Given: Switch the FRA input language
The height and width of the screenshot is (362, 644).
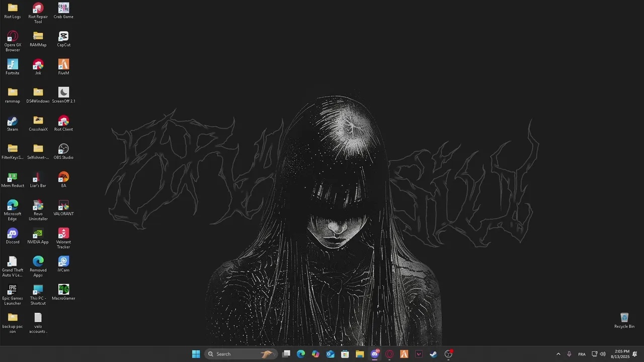Looking at the screenshot, I should click(582, 354).
